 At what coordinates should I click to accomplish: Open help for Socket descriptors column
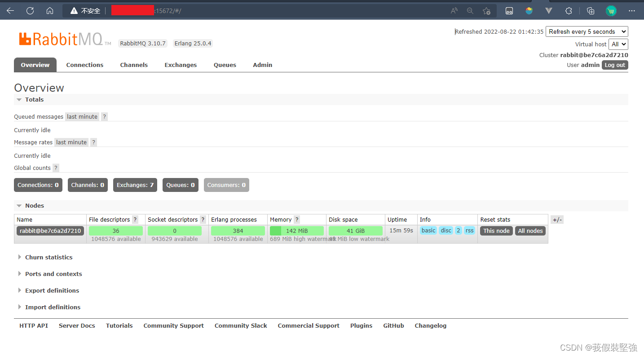[203, 219]
